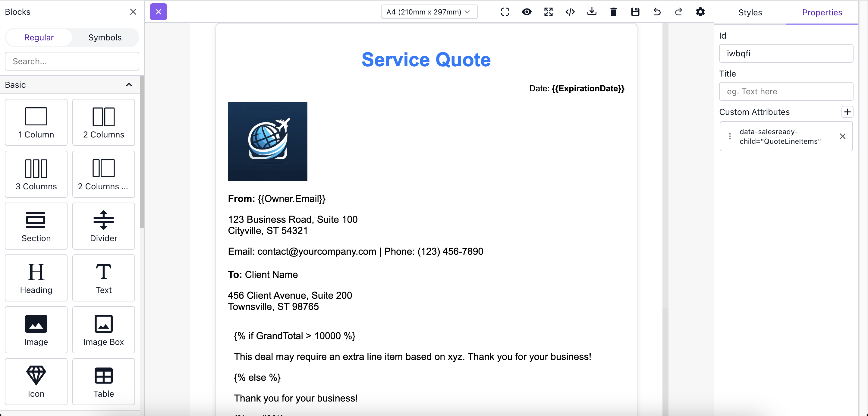Select the company logo image
868x416 pixels.
[268, 142]
